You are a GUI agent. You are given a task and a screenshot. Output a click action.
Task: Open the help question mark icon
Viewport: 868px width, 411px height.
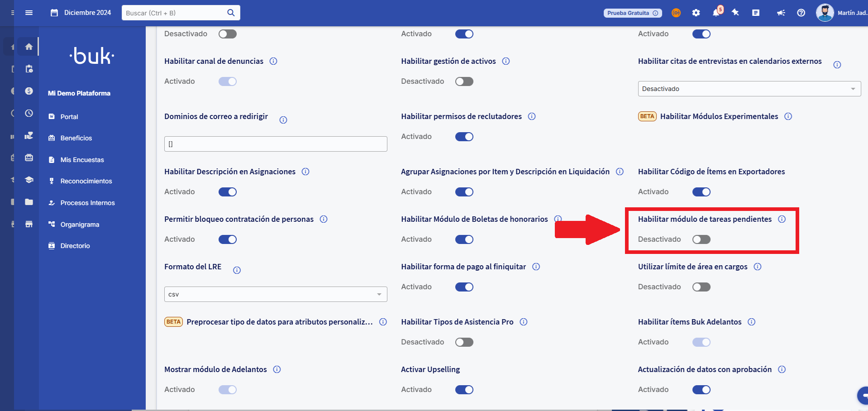pyautogui.click(x=801, y=13)
